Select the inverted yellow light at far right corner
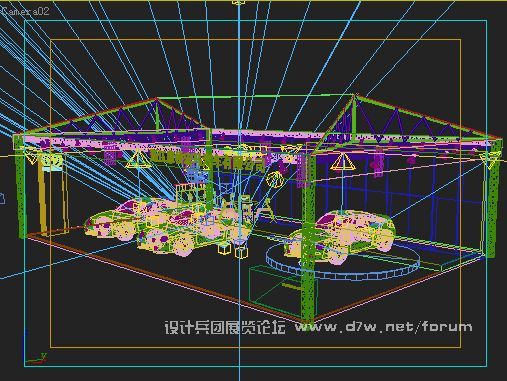Viewport: 507px width, 381px height. pyautogui.click(x=492, y=161)
